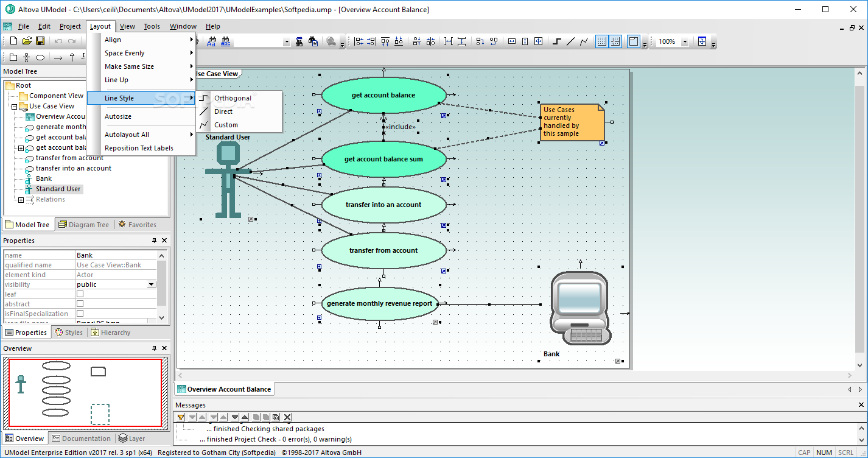Click the Make Same Height icon

tap(525, 41)
